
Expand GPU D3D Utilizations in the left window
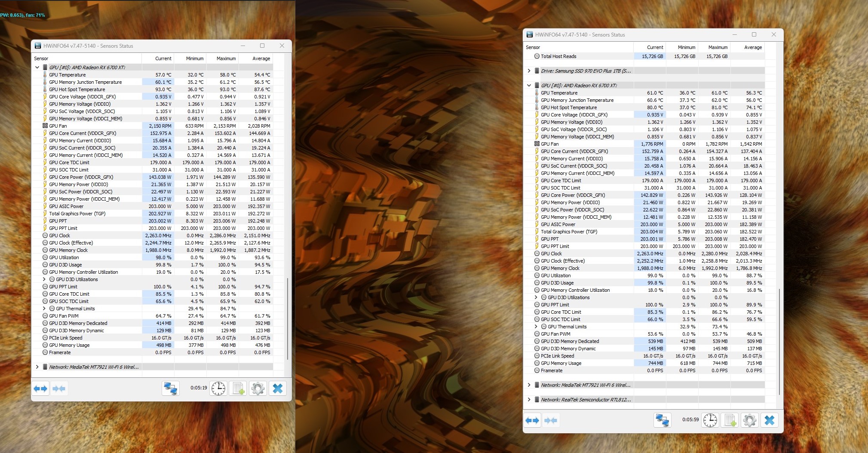point(44,279)
